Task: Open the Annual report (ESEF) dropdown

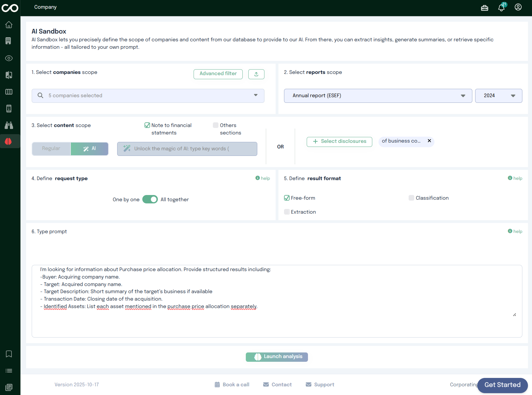Action: (378, 96)
